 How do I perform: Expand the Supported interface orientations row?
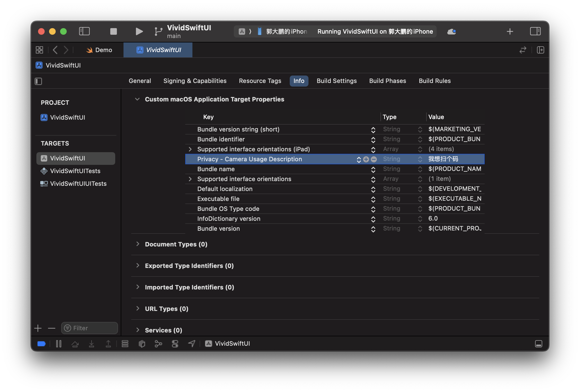coord(190,179)
